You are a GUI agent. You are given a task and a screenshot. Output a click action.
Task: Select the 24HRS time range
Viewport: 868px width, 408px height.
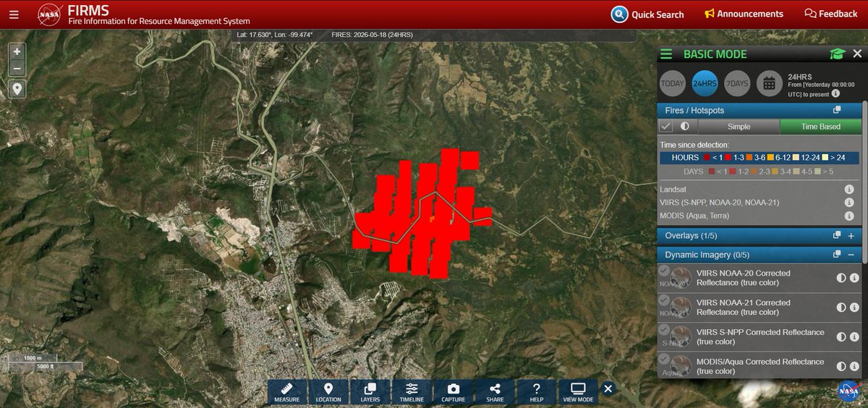point(705,83)
